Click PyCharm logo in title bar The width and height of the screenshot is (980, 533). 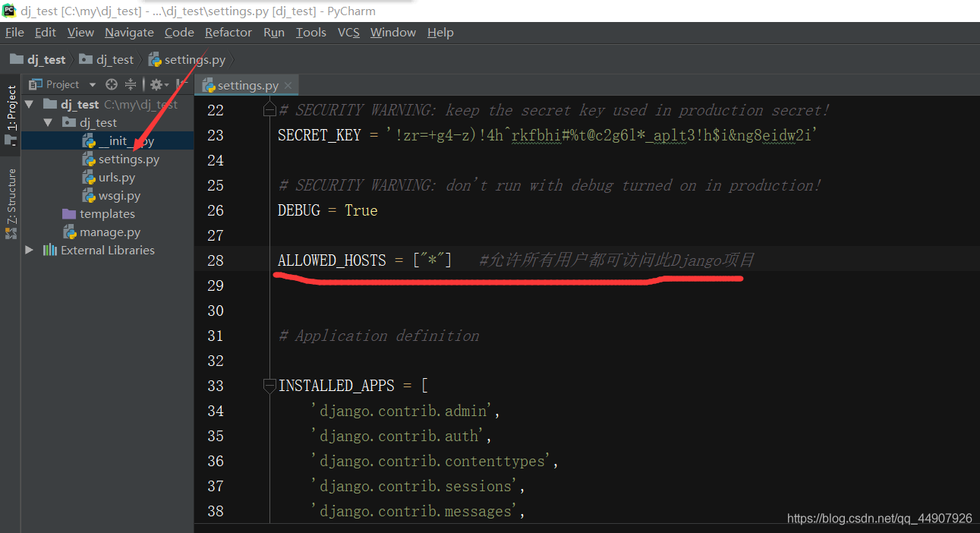point(9,10)
